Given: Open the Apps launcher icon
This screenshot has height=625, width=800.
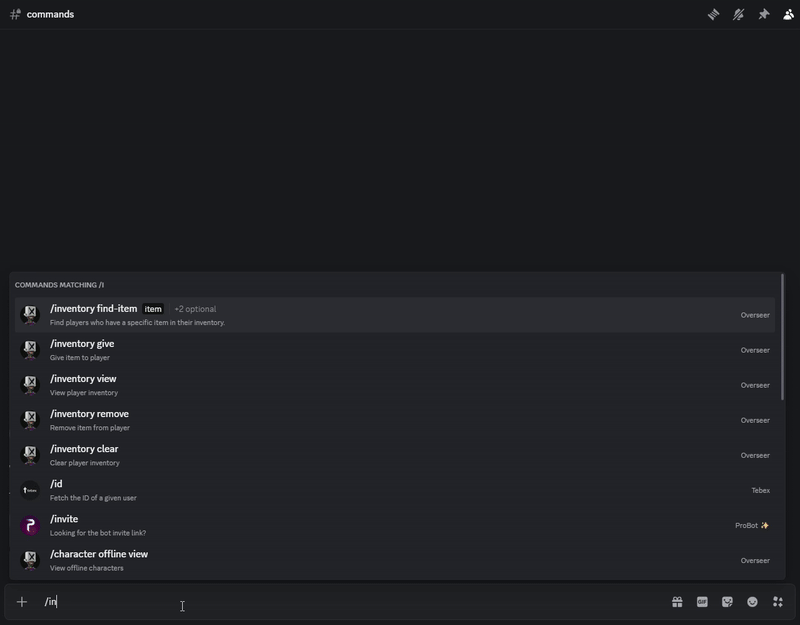Looking at the screenshot, I should click(777, 602).
